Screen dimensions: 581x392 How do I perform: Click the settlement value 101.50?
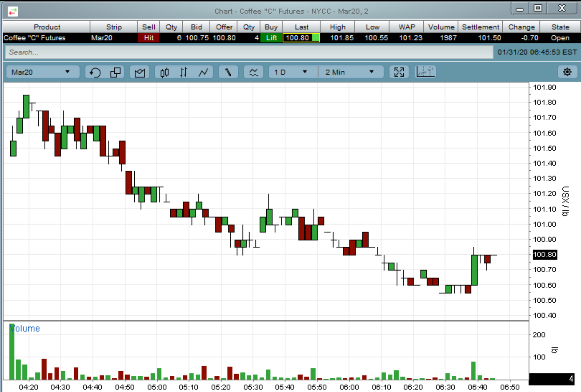click(489, 38)
